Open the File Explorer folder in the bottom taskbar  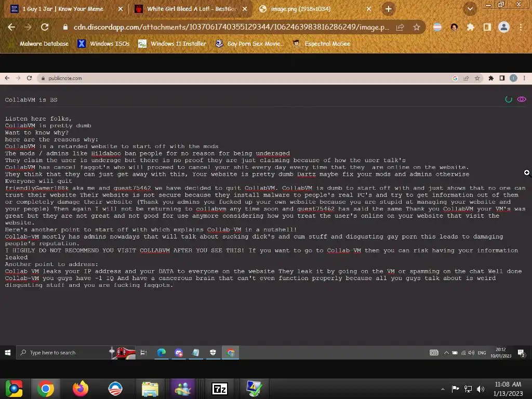[x=150, y=389]
